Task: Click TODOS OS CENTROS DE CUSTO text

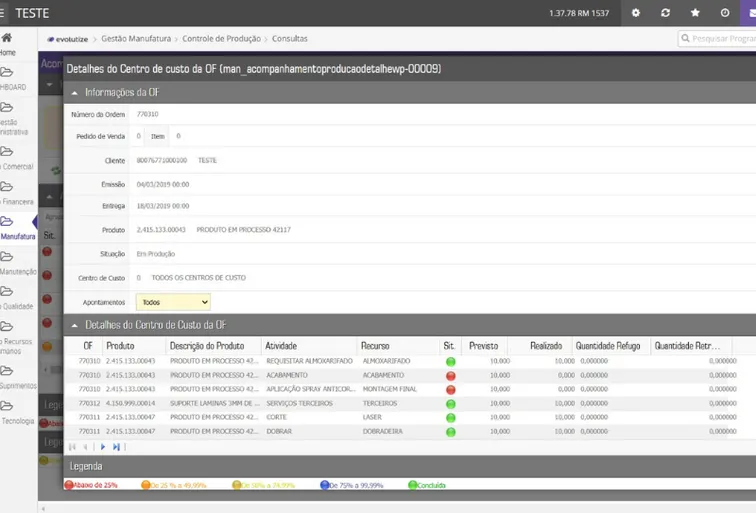Action: coord(199,278)
